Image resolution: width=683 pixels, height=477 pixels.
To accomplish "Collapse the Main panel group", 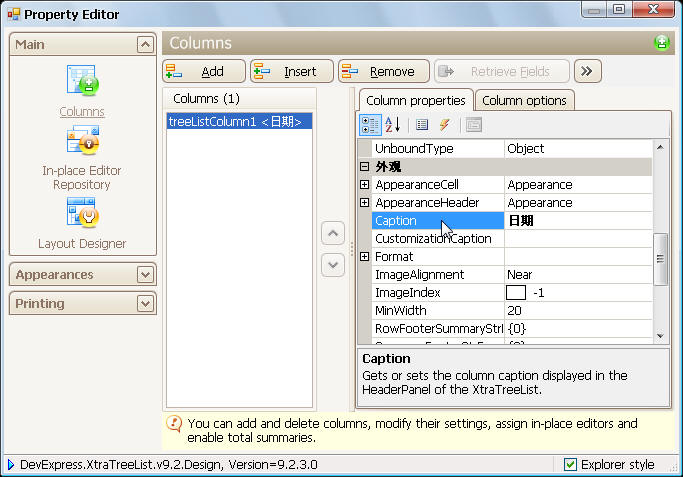I will click(145, 44).
